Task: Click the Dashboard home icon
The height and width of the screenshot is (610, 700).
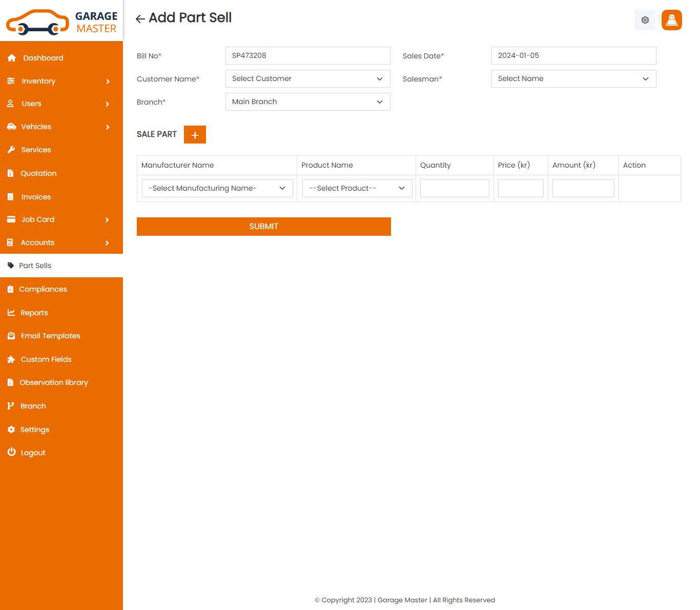Action: click(12, 58)
